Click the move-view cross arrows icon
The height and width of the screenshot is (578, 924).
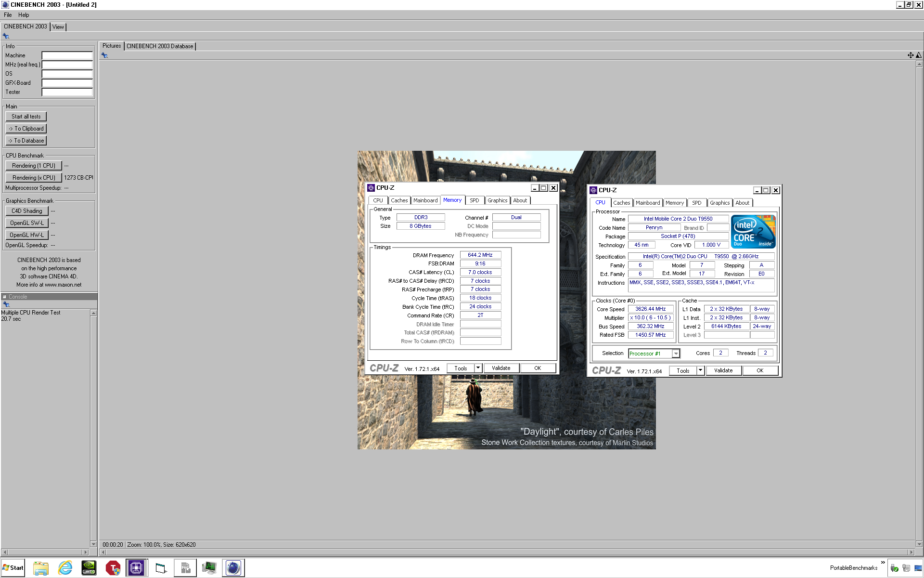911,55
